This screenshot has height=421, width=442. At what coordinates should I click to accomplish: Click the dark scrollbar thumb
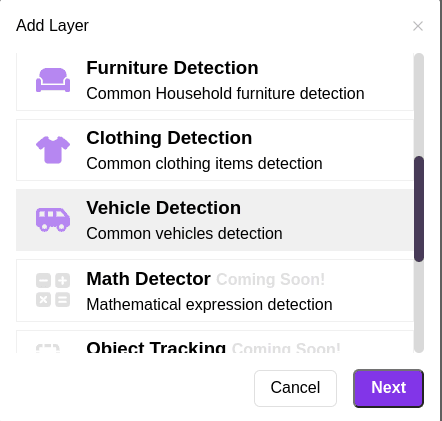[419, 209]
